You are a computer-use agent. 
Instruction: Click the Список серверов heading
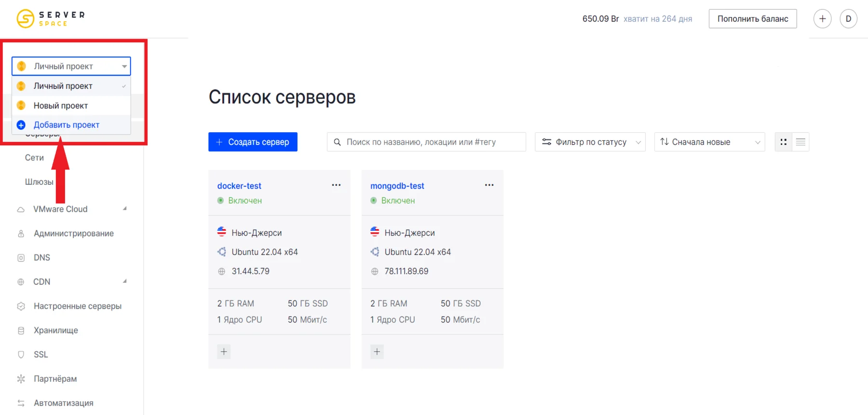(282, 97)
